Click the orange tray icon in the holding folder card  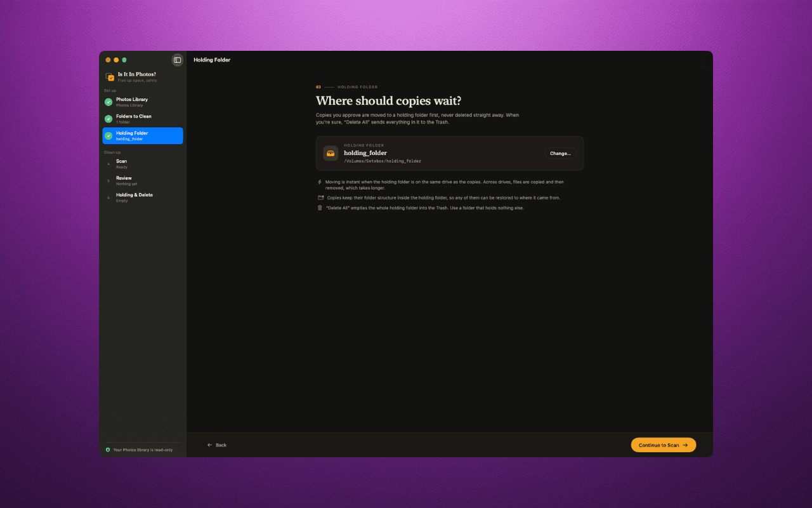click(x=331, y=153)
